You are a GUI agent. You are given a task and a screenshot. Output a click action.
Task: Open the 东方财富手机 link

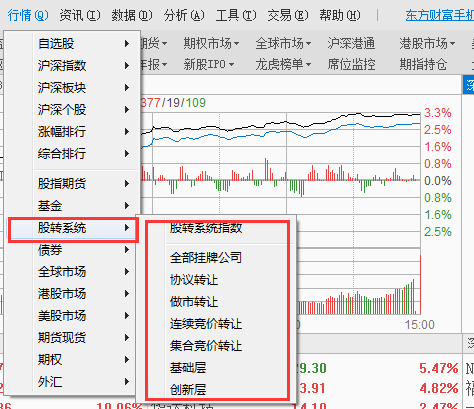[440, 15]
